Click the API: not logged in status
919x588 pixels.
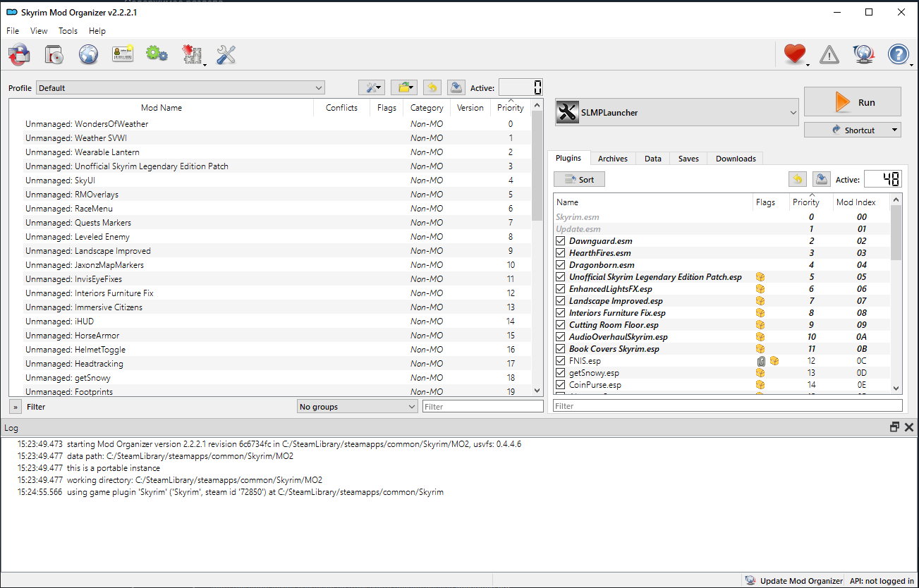[x=882, y=581]
